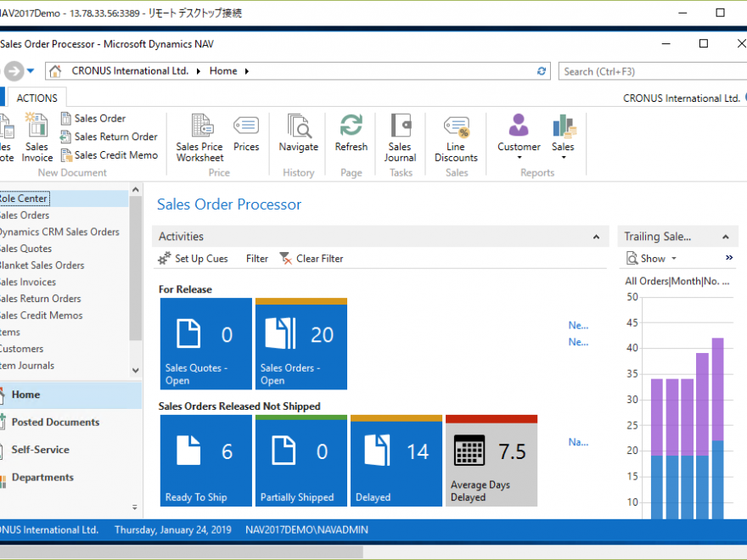Viewport: 747px width, 560px height.
Task: Open the Customer reports dropdown
Action: (519, 137)
